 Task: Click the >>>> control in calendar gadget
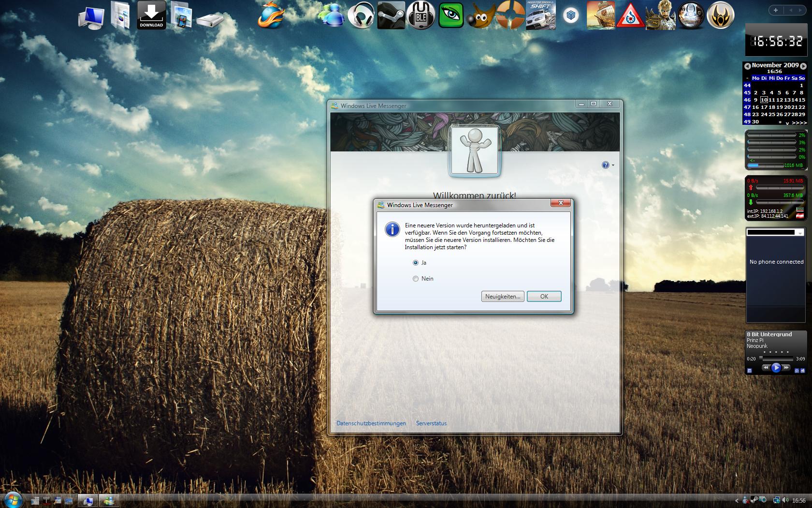coord(799,123)
